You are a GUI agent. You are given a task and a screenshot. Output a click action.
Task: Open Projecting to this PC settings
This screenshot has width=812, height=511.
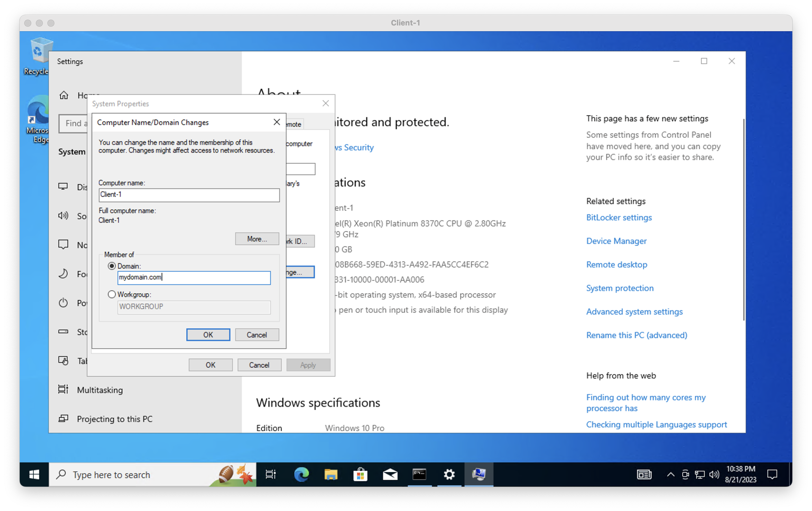click(115, 419)
